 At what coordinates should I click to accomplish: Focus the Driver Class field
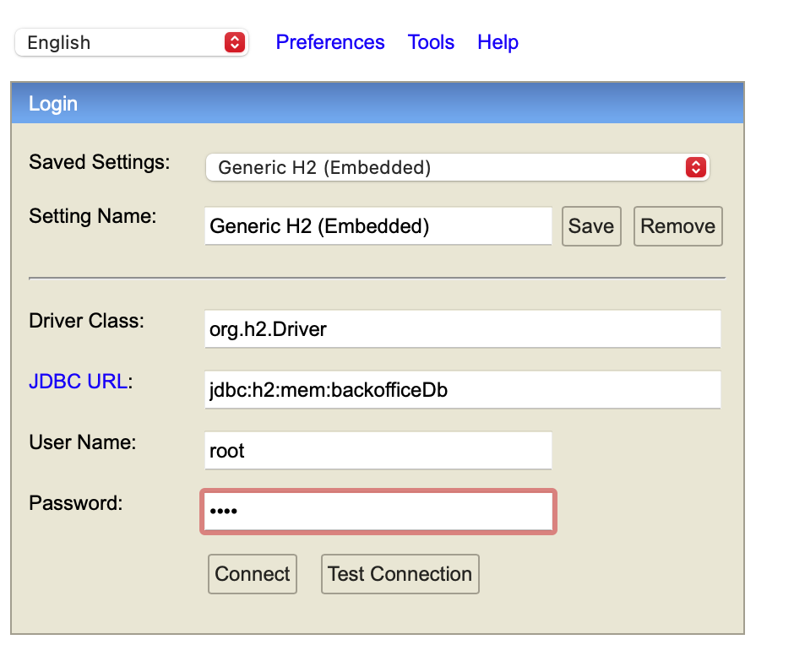tap(462, 329)
